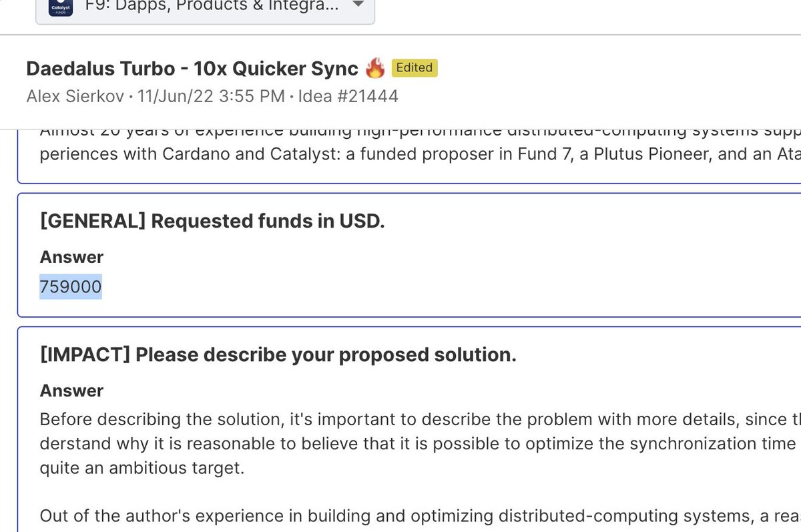This screenshot has width=801, height=532.
Task: Click the yellow Edited badge
Action: [415, 67]
